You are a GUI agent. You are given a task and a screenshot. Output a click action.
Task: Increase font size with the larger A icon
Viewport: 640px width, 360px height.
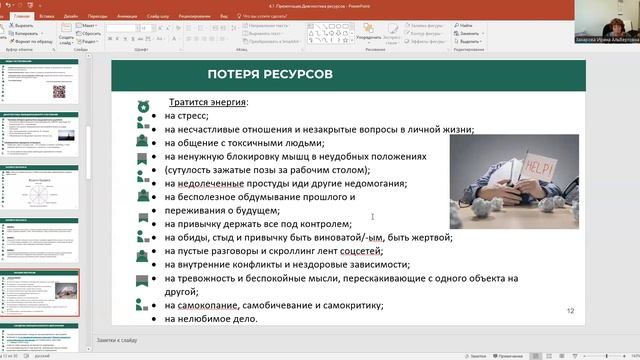(160, 28)
